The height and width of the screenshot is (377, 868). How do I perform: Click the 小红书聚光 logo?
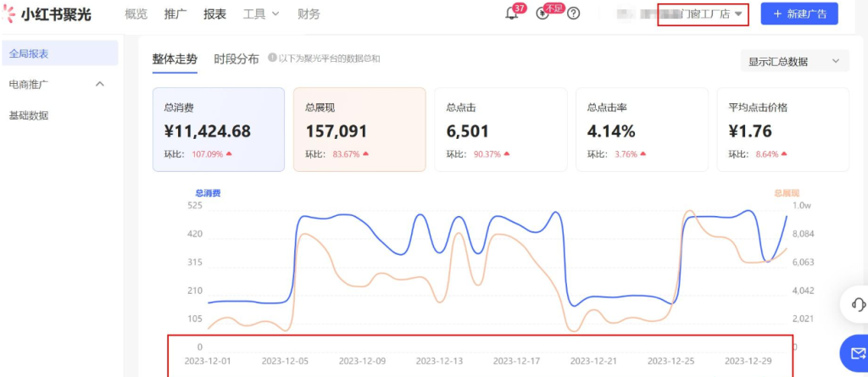pos(48,14)
